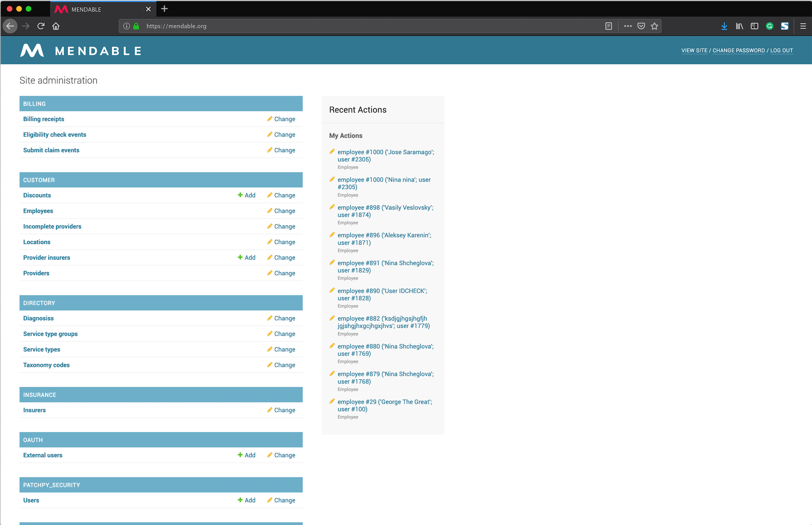This screenshot has width=812, height=525.
Task: Open Firefox hamburger menu
Action: (803, 26)
